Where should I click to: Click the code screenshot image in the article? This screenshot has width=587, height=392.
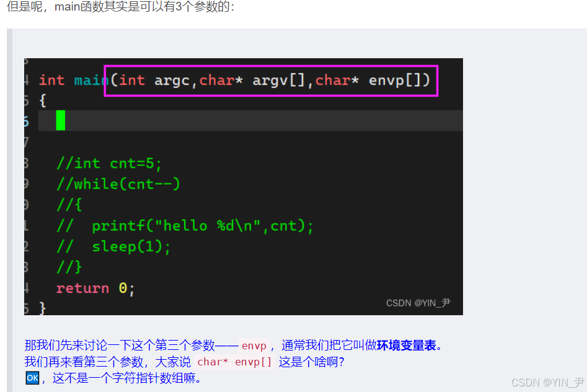click(x=244, y=186)
